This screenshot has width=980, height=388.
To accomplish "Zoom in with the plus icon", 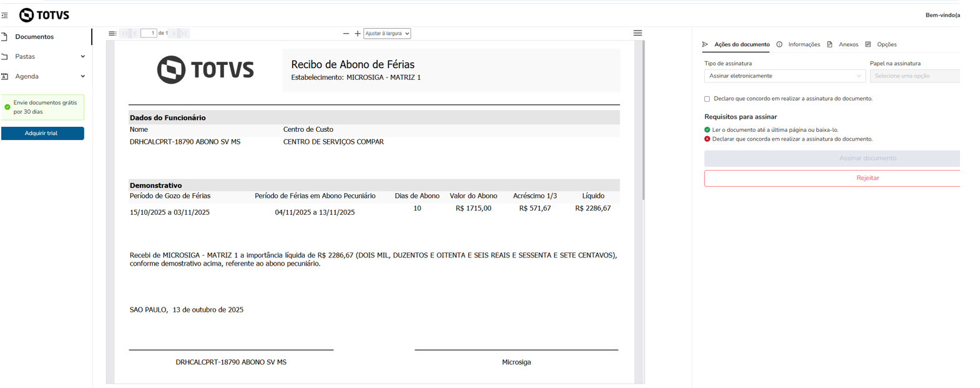I will coord(358,34).
